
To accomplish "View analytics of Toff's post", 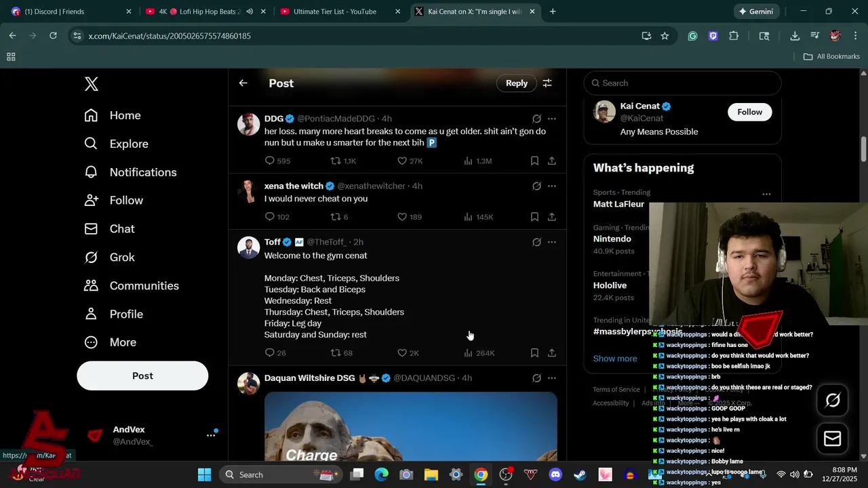I will pos(479,352).
